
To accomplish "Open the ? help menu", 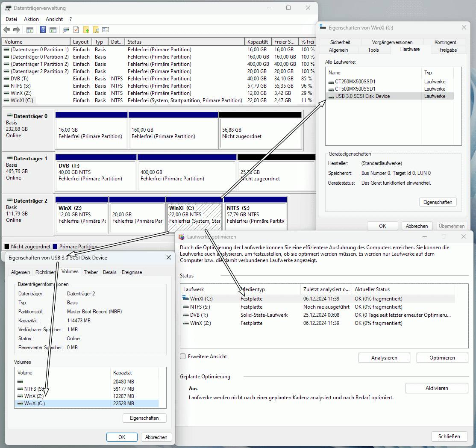I will coord(71,19).
